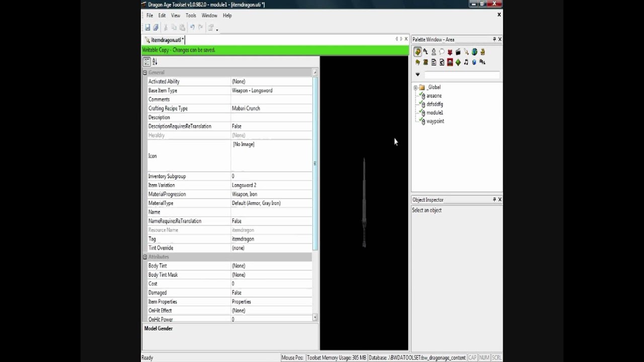Click the Redo arrow icon
The height and width of the screenshot is (362, 644).
coord(200,28)
